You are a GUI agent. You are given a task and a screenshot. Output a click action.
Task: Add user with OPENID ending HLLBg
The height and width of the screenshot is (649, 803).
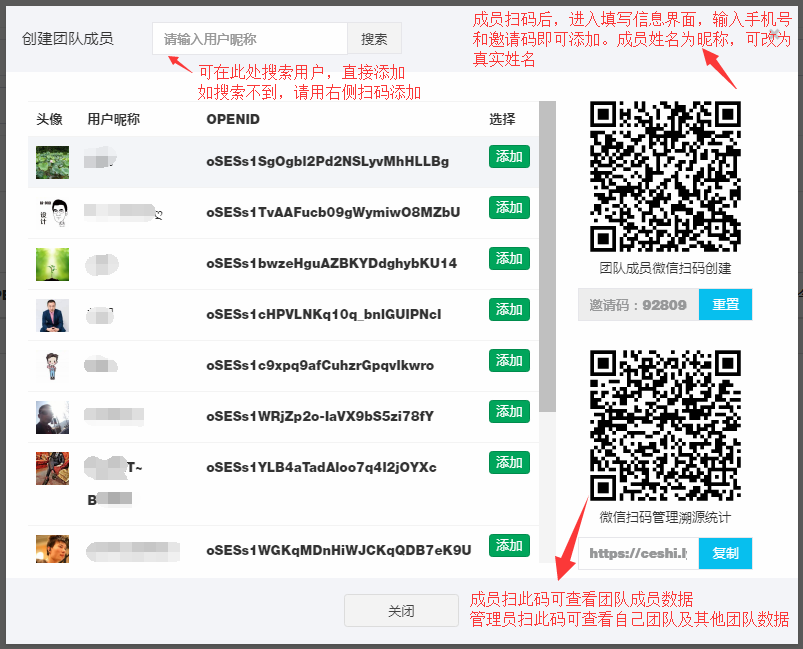[509, 156]
